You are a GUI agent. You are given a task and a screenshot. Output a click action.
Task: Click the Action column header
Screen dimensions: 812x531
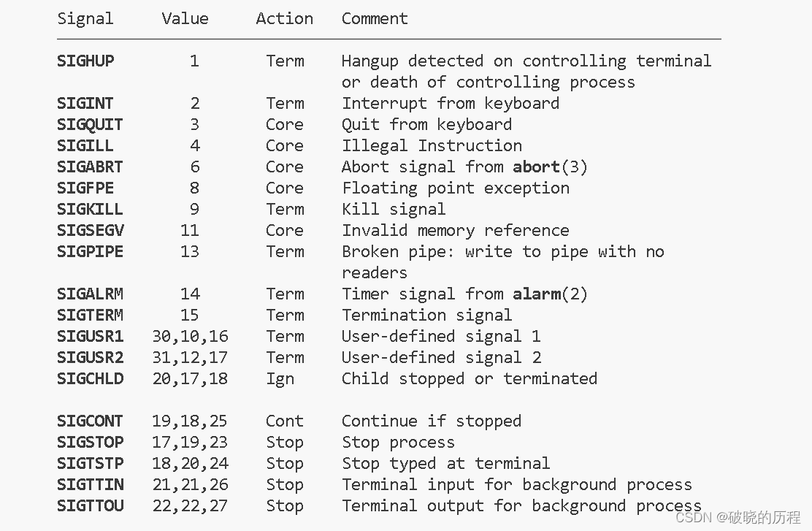click(284, 19)
